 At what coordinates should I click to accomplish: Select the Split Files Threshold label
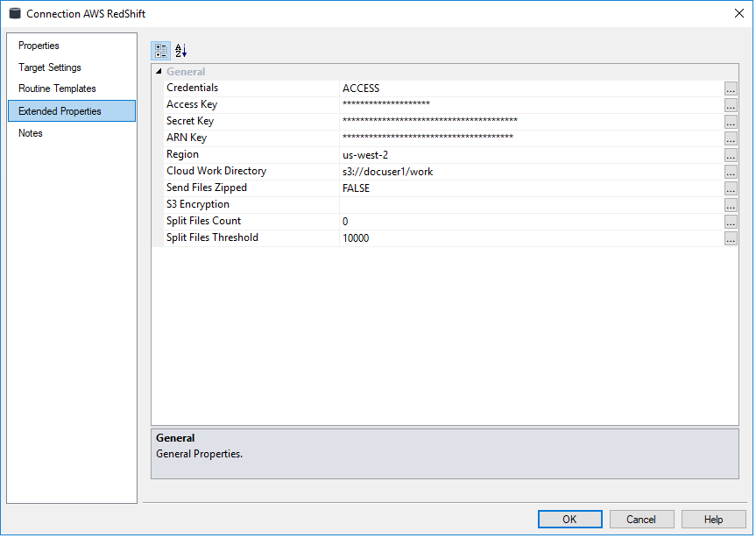coord(212,237)
